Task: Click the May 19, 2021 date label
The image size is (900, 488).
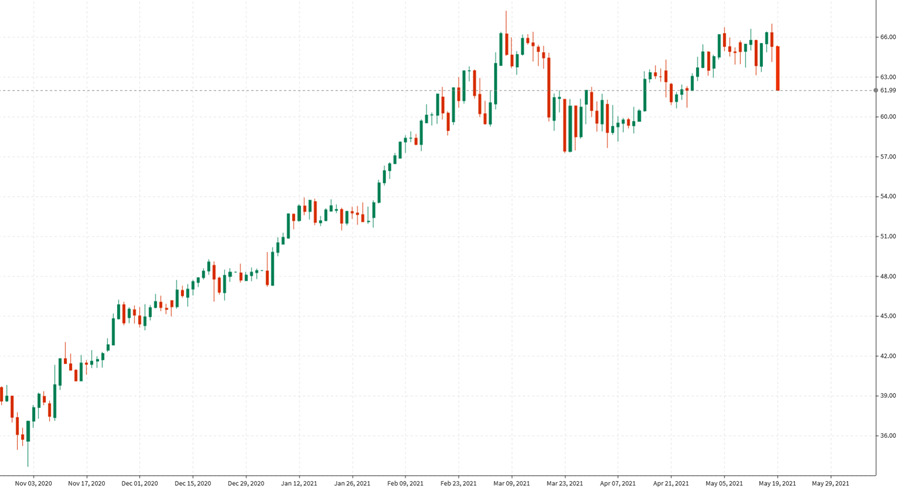Action: point(777,483)
